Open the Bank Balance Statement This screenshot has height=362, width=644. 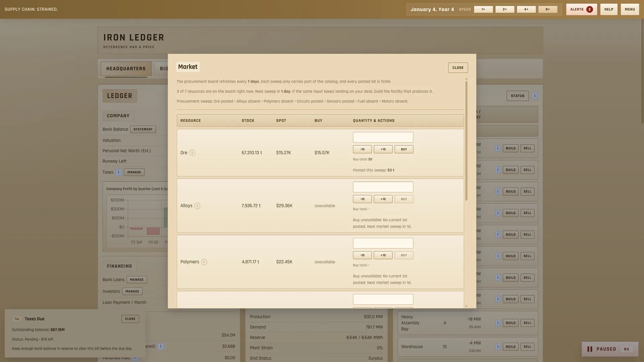point(143,129)
